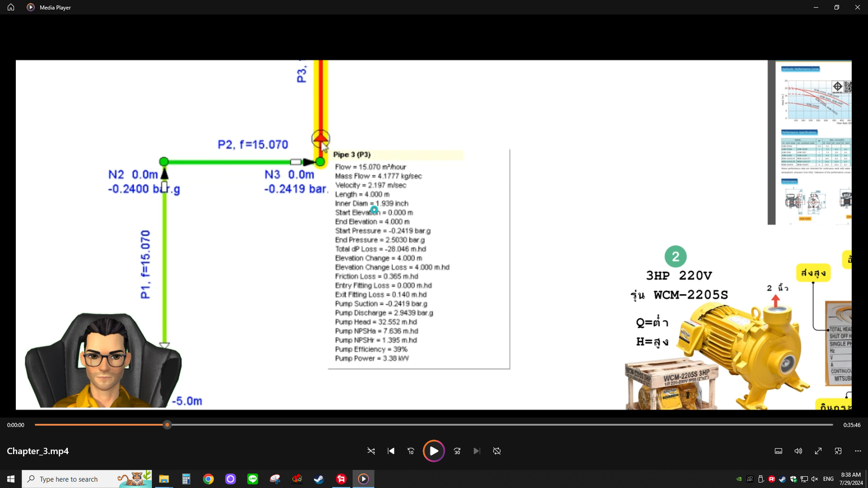This screenshot has height=488, width=868.
Task: Toggle the muted system speaker icon
Action: click(x=814, y=479)
